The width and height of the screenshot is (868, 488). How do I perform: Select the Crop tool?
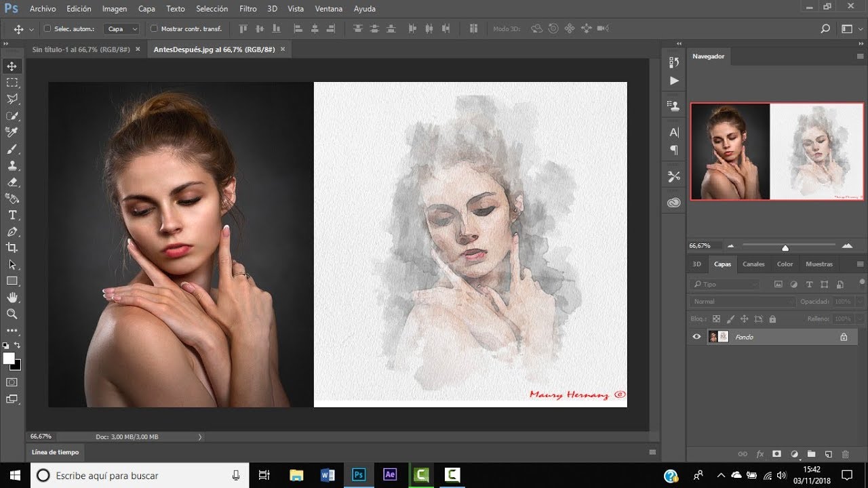[x=12, y=248]
